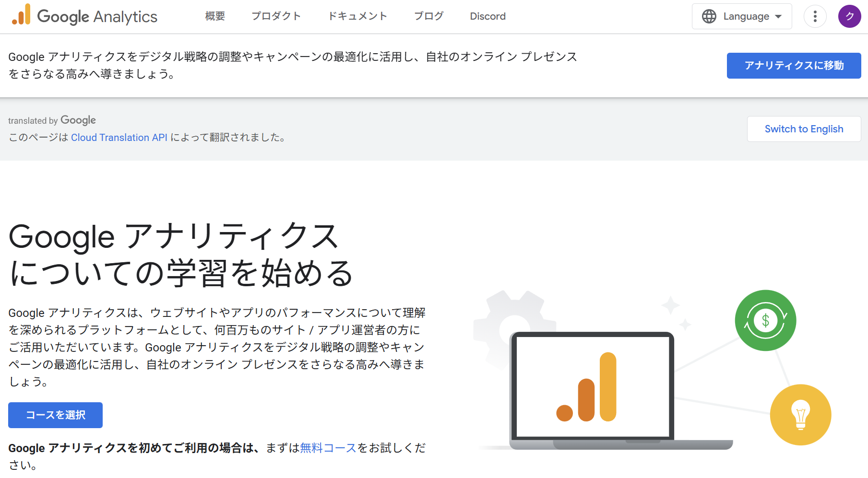
Task: Open the three-dot more options menu
Action: coord(815,16)
